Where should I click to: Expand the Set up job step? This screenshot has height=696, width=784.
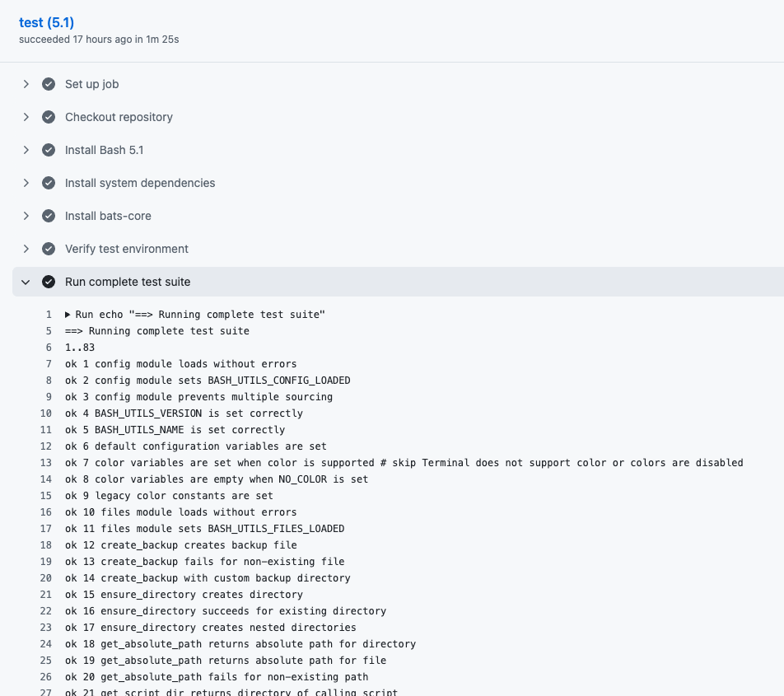coord(26,84)
